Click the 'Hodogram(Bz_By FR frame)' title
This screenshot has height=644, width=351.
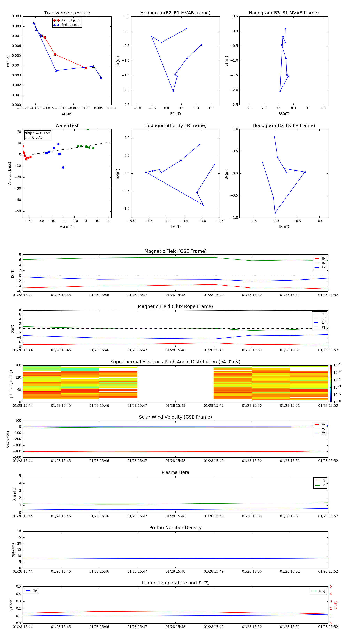tap(175, 125)
